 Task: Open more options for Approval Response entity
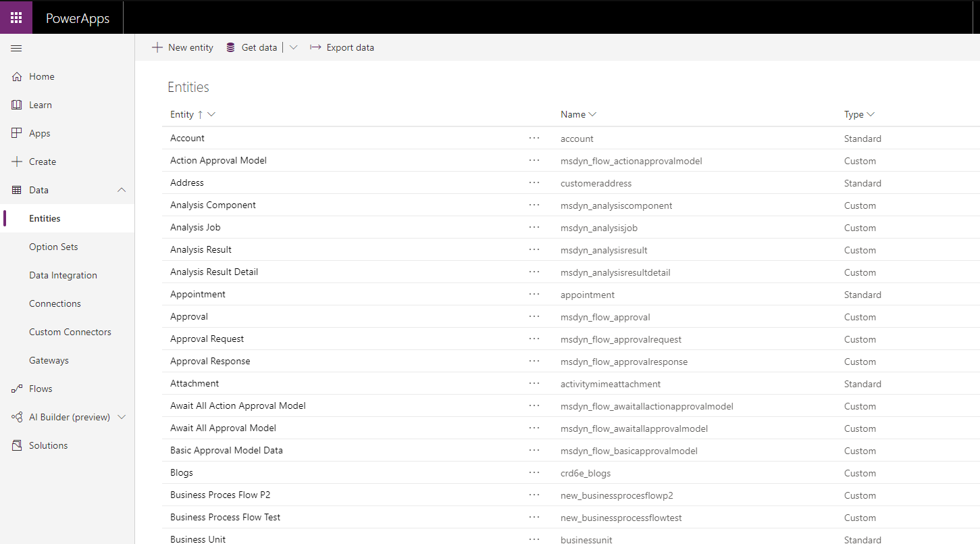534,361
